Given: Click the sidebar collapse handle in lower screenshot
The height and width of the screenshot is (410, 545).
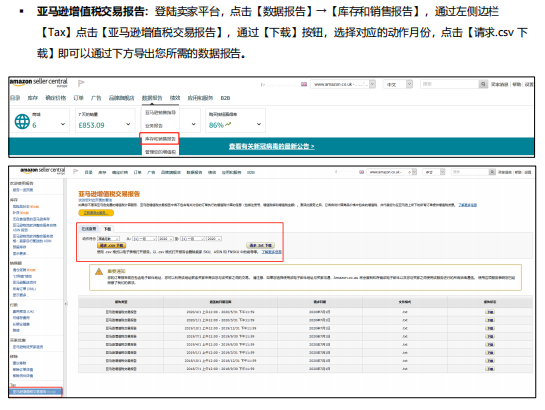Looking at the screenshot, I should (x=65, y=304).
